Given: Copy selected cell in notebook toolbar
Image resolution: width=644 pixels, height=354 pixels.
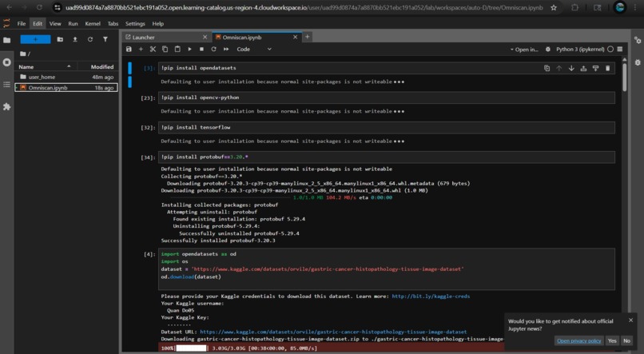Looking at the screenshot, I should tap(165, 49).
